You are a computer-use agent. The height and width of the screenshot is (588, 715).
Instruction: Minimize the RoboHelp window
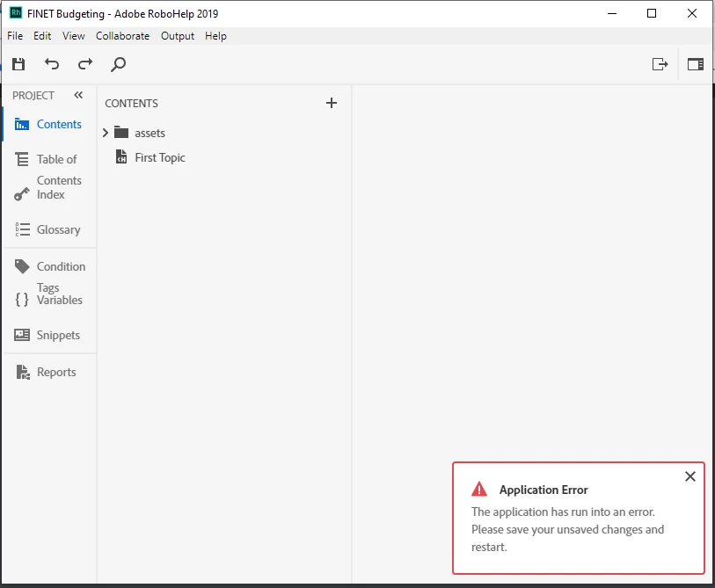(612, 13)
